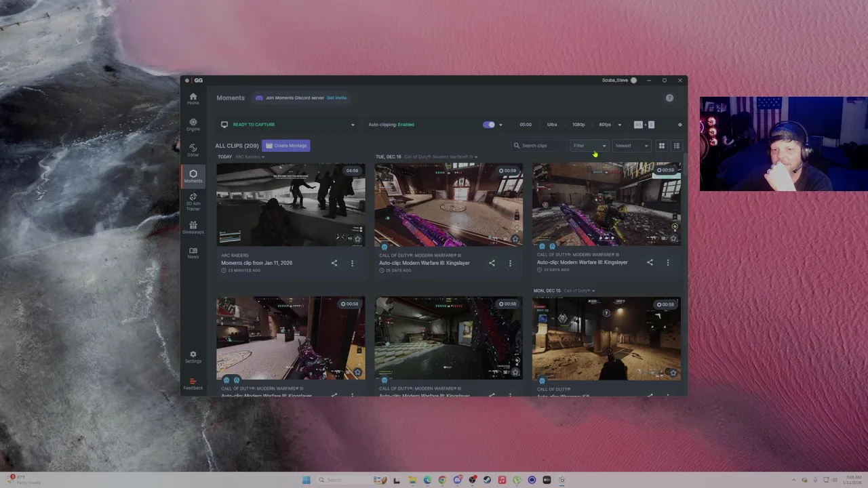Open SteelSeries GG taskbar icon
The height and width of the screenshot is (488, 868).
click(561, 480)
